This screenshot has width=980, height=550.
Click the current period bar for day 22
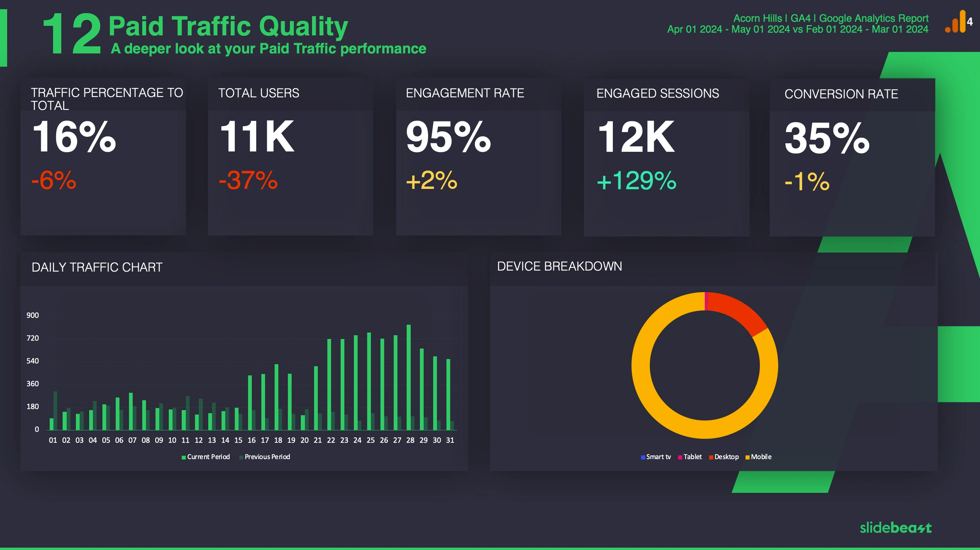pyautogui.click(x=329, y=385)
